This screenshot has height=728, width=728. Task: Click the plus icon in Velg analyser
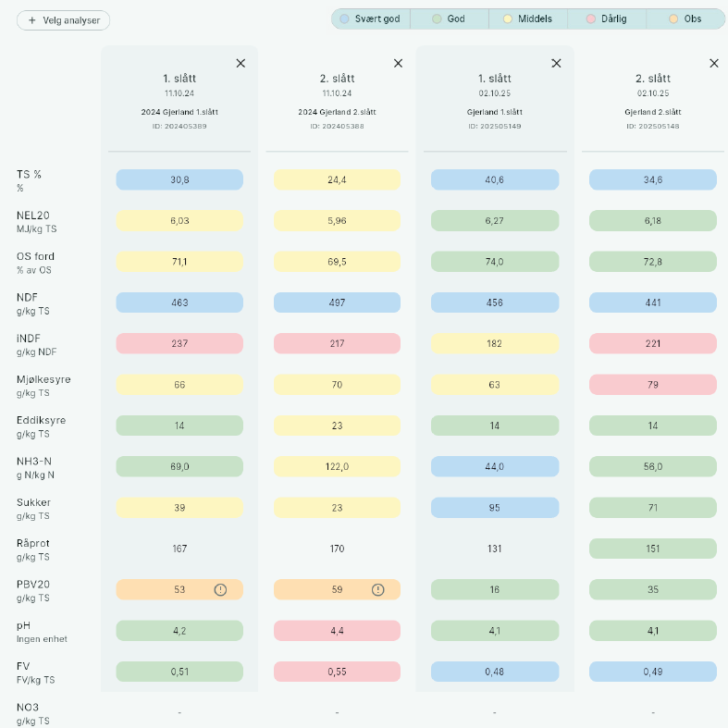pos(32,20)
